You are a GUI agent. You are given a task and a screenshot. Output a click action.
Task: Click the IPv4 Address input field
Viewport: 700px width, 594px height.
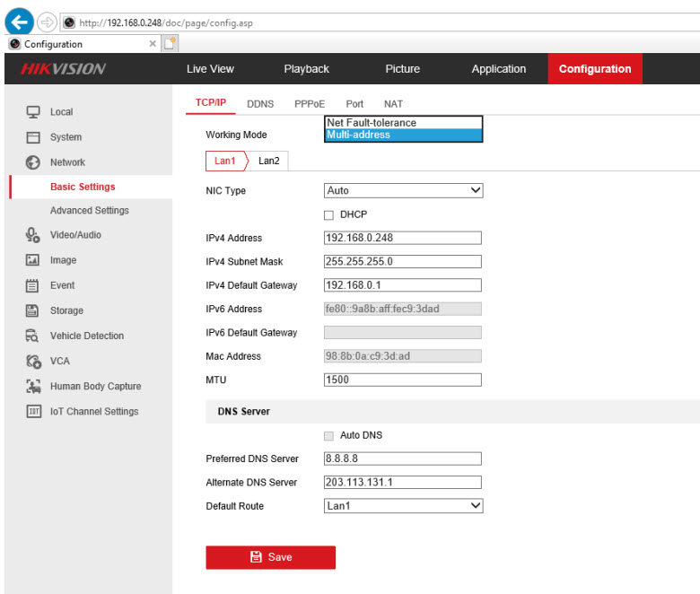click(402, 238)
